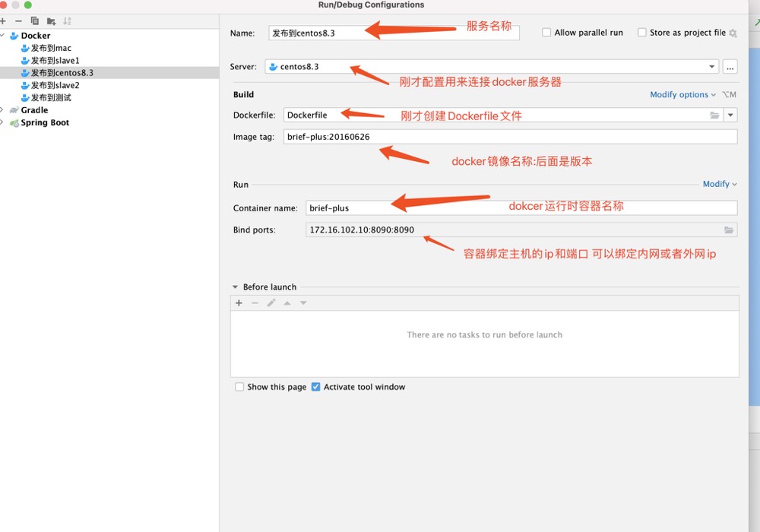Screen dimensions: 760x532
Task: Enable the Allow parallel run checkbox
Action: tap(546, 33)
